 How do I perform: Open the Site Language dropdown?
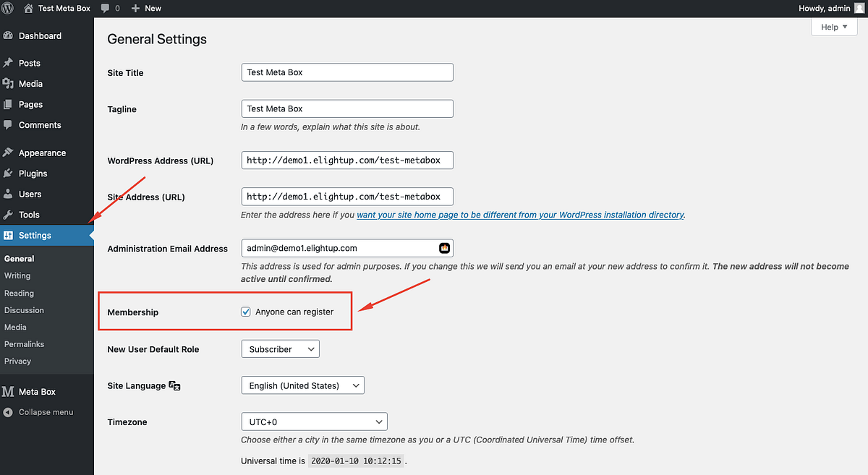click(302, 385)
